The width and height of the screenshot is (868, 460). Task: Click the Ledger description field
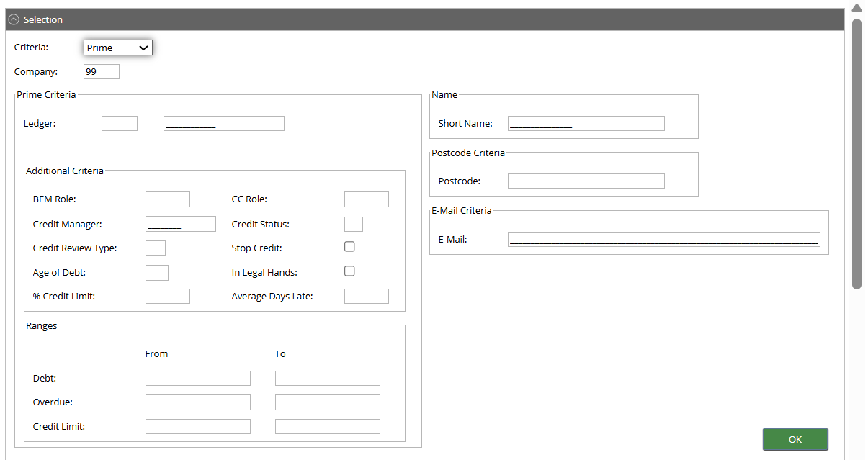(x=224, y=123)
